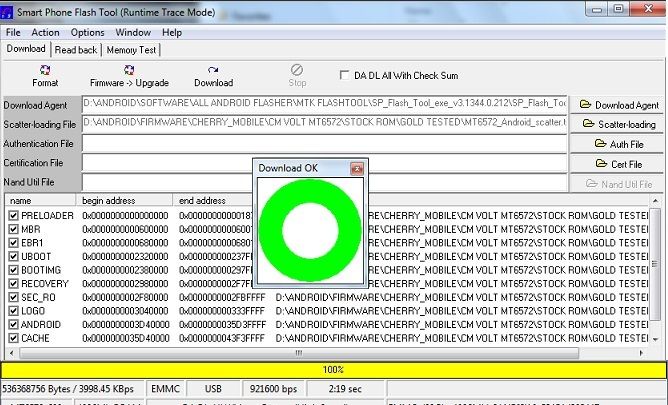Switch to the Memory Test tab
The height and width of the screenshot is (405, 668).
coord(131,49)
